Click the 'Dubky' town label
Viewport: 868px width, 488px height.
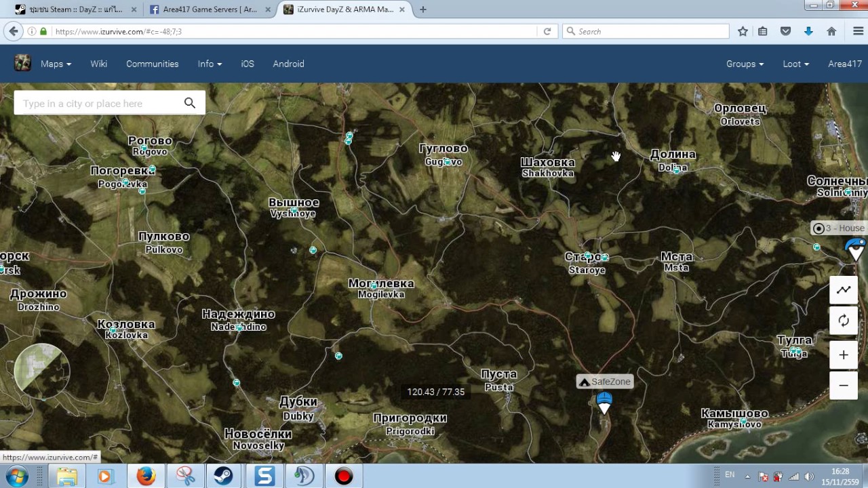[x=298, y=416]
